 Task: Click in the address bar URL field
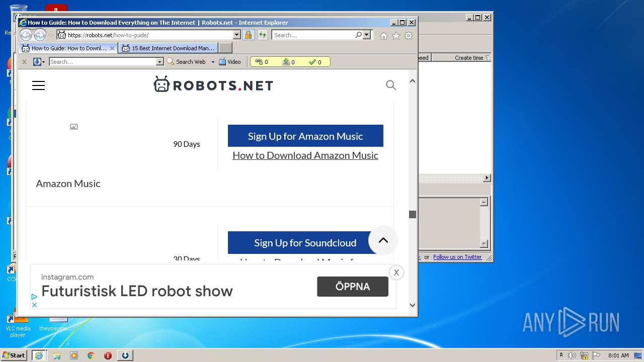pyautogui.click(x=149, y=35)
